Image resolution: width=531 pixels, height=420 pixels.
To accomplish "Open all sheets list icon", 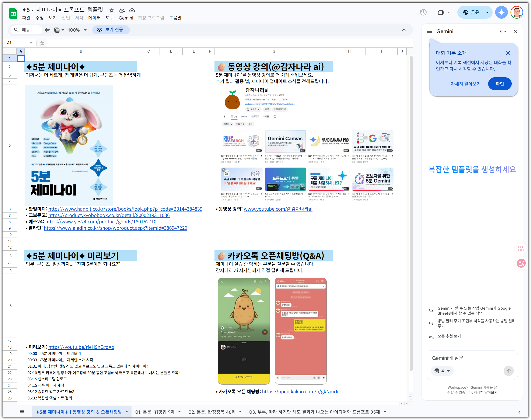I will pyautogui.click(x=22, y=412).
